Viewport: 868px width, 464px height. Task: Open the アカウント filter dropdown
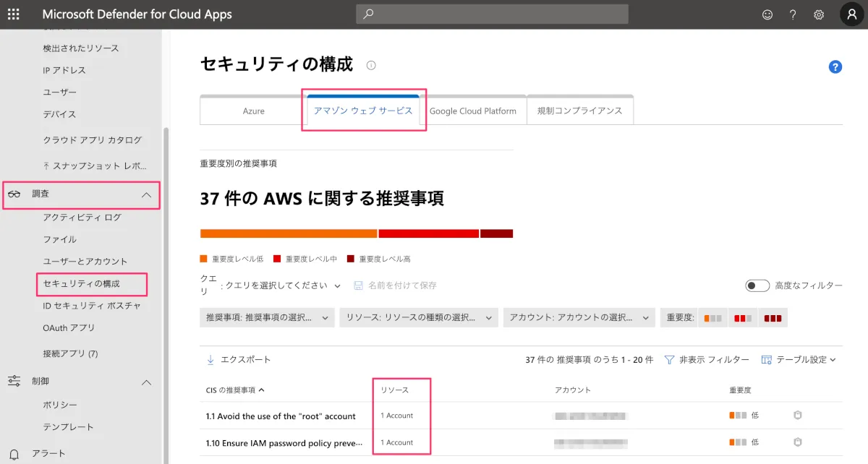pyautogui.click(x=579, y=318)
